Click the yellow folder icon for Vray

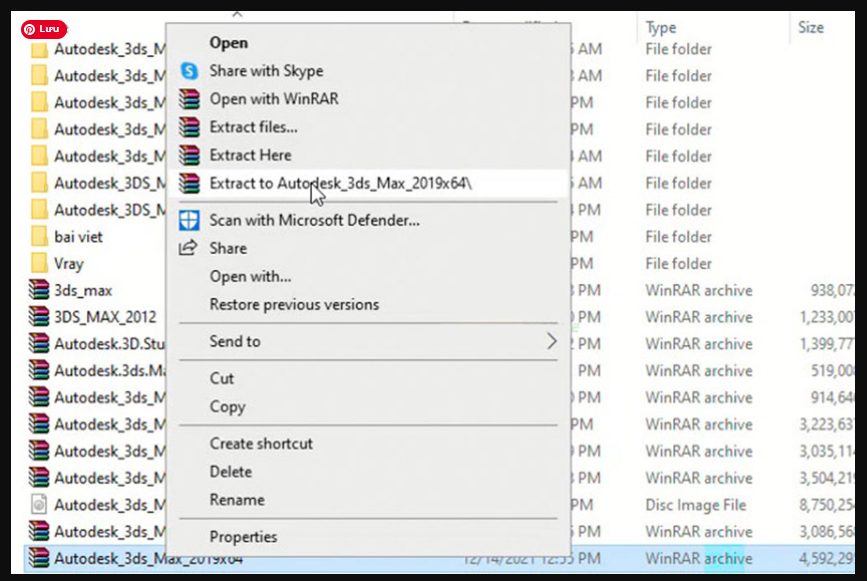(39, 264)
